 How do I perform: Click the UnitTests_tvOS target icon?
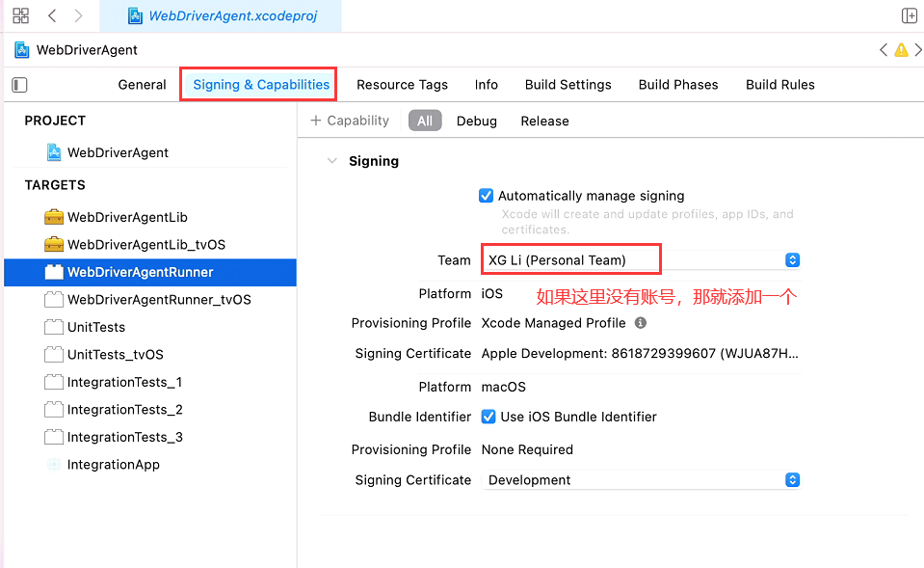(x=54, y=354)
